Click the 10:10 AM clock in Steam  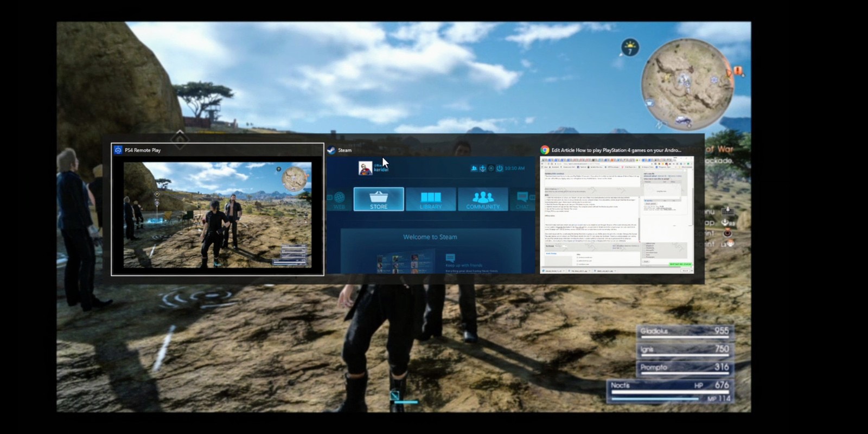click(514, 168)
